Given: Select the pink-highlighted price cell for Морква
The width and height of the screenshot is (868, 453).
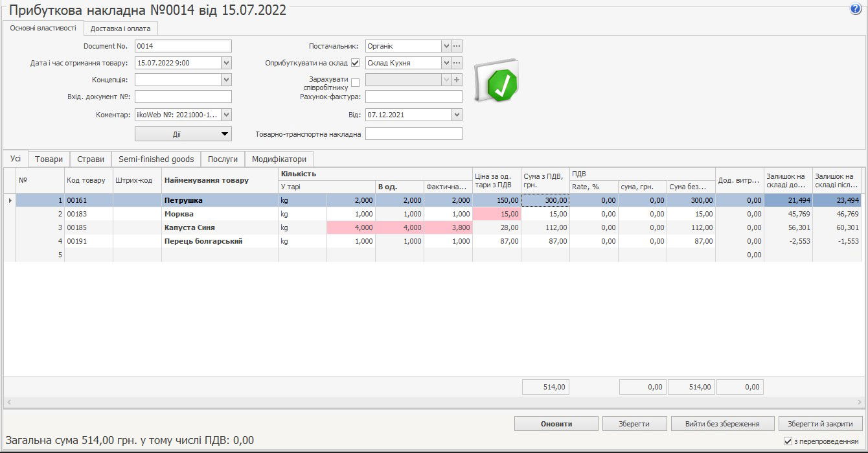Looking at the screenshot, I should click(497, 214).
